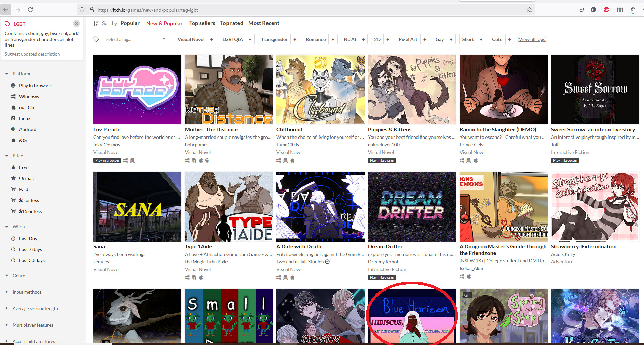The image size is (644, 345).
Task: Bookmark page with star icon
Action: (x=529, y=10)
